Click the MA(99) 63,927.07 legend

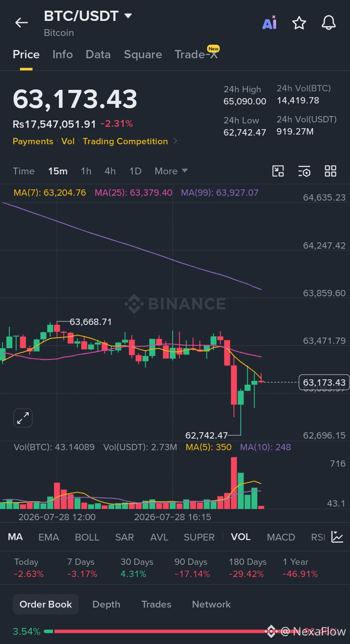click(x=220, y=193)
